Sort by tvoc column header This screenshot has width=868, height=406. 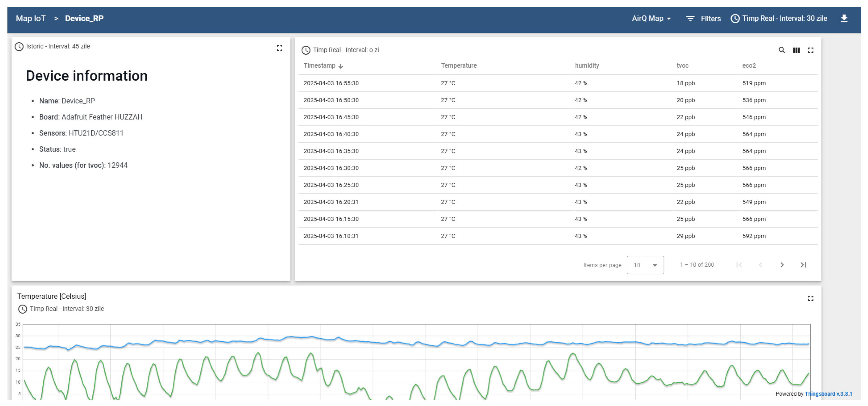click(x=682, y=65)
